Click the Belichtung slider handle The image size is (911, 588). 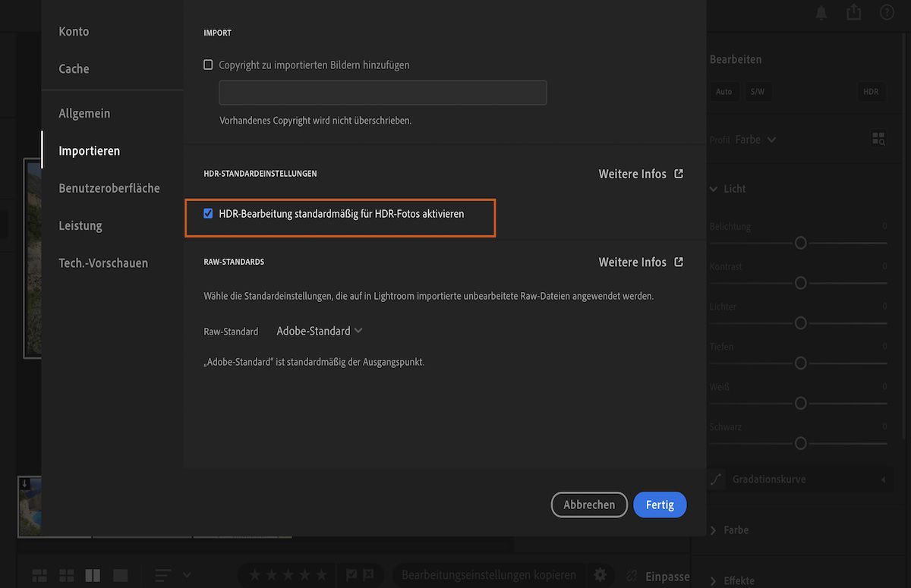[x=800, y=243]
